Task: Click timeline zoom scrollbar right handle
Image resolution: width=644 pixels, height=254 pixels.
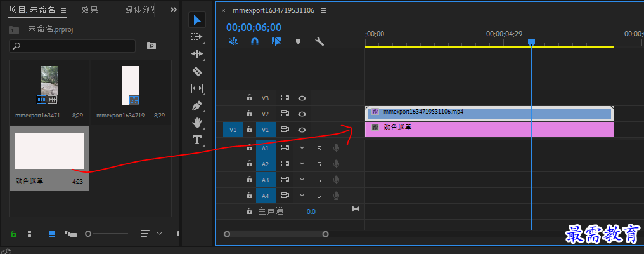Action: [325, 234]
